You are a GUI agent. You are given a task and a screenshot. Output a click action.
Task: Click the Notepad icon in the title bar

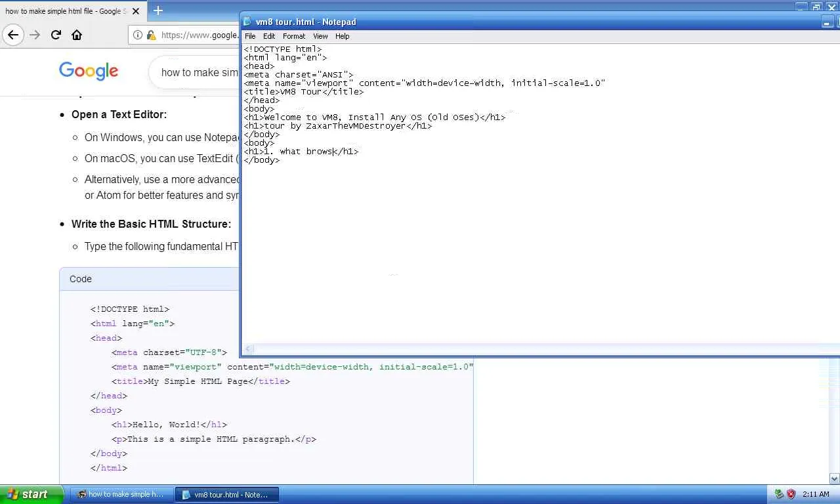click(x=247, y=22)
